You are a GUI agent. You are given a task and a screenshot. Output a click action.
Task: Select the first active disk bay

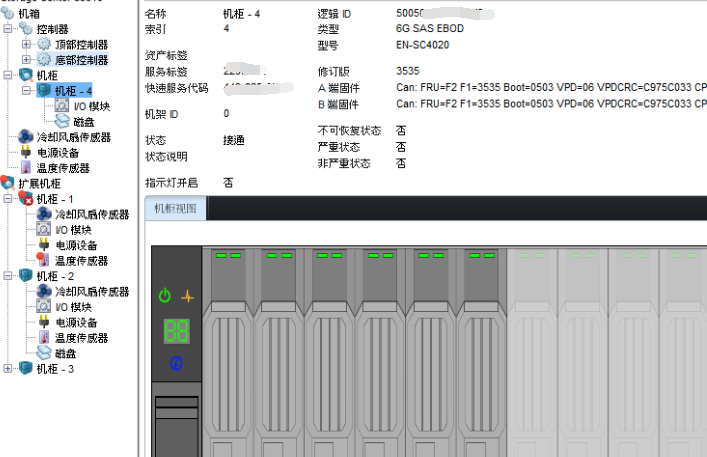228,340
